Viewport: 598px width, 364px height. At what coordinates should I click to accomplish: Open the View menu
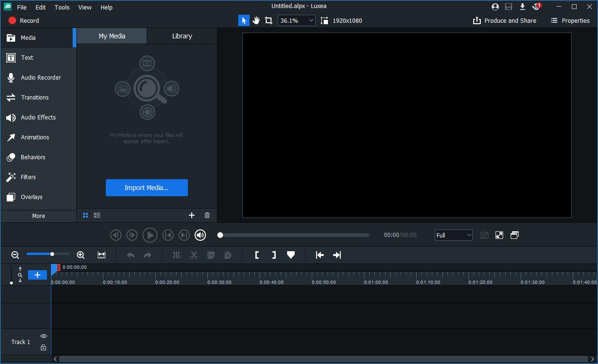85,7
